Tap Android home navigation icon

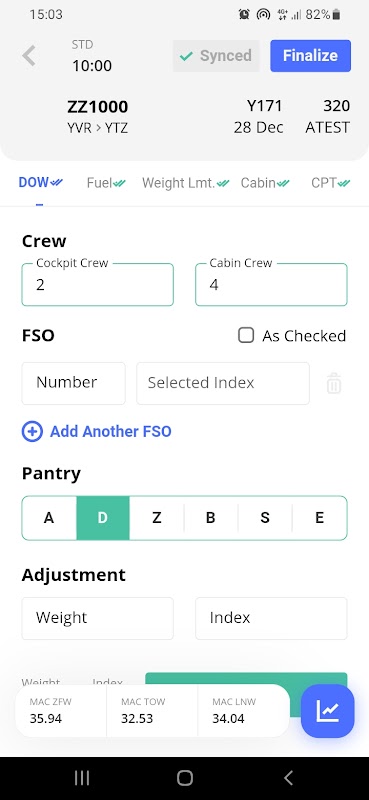(185, 778)
